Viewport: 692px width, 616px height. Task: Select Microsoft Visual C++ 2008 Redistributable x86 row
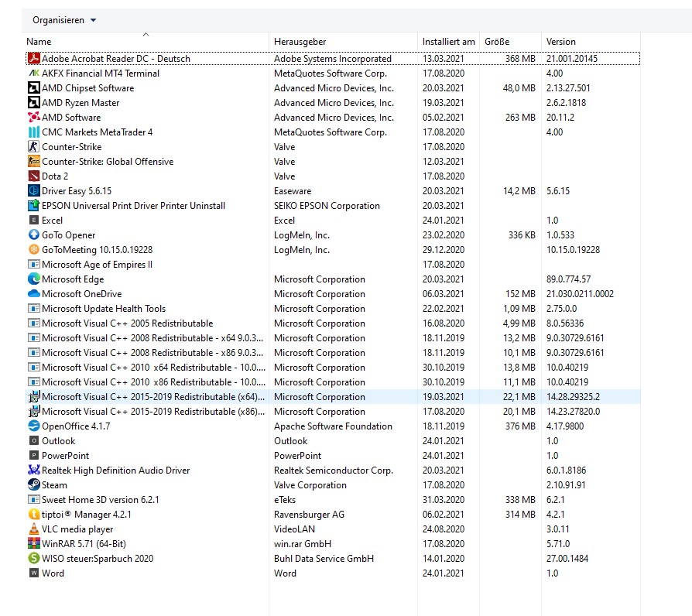(x=333, y=353)
